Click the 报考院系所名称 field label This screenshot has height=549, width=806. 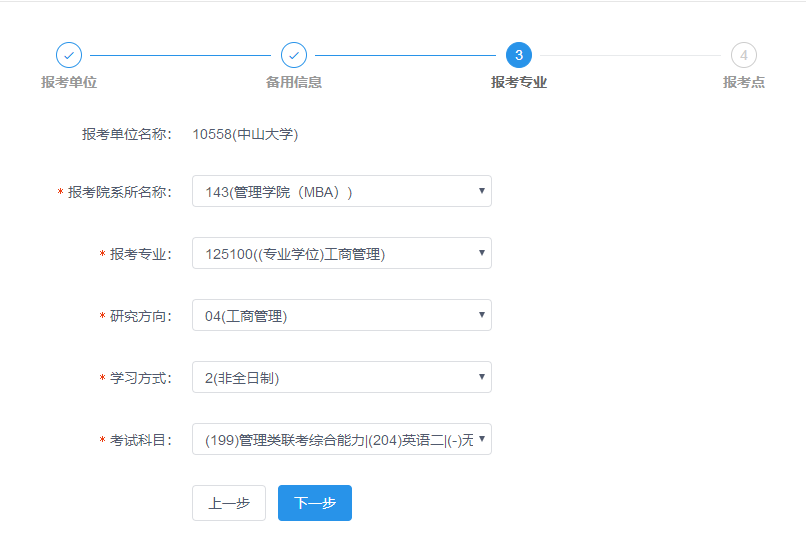[x=120, y=192]
